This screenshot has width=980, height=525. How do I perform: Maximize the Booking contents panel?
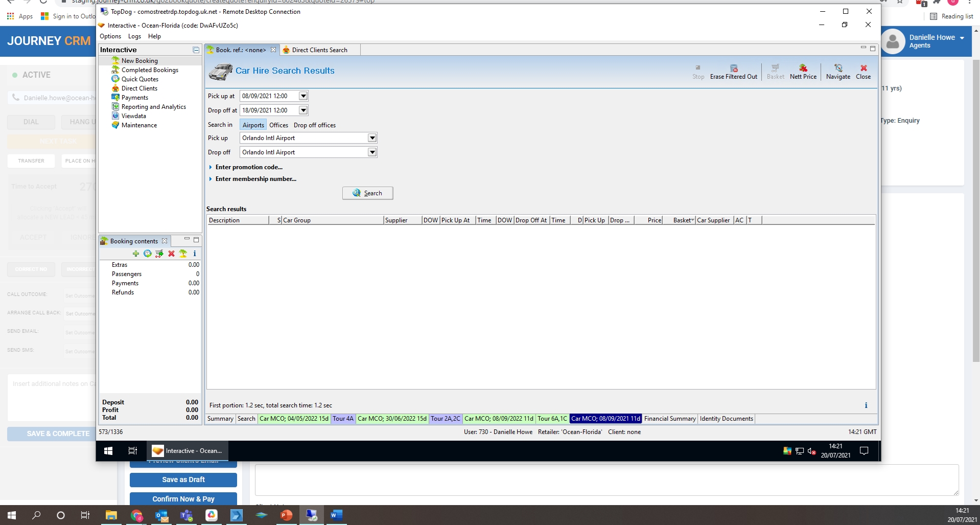coord(196,239)
